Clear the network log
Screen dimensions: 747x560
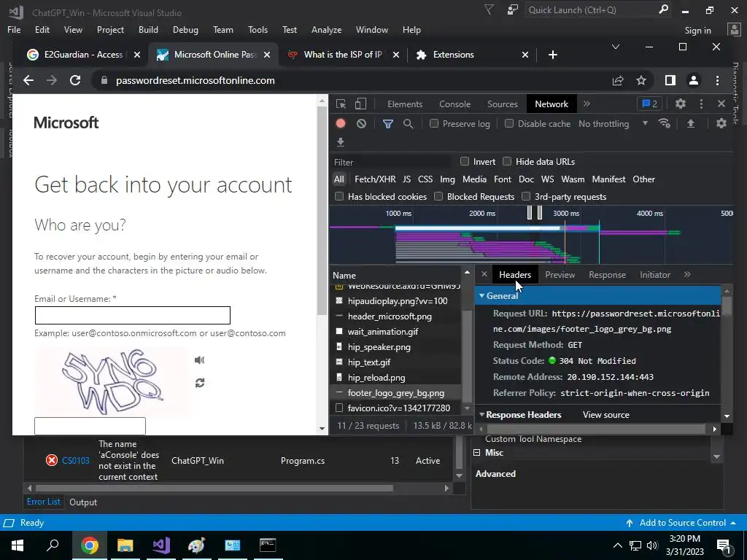[x=361, y=124]
